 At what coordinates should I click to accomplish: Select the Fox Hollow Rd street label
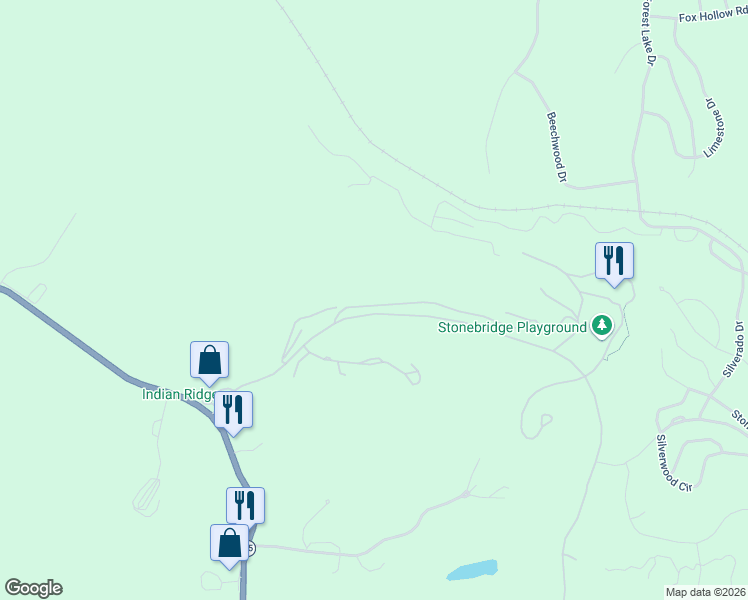coord(713,15)
